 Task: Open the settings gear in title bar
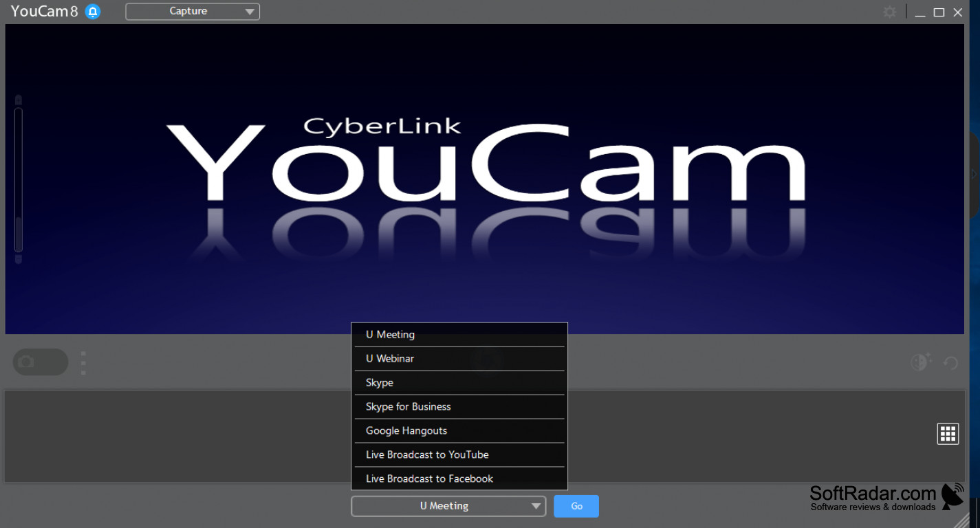[x=890, y=12]
